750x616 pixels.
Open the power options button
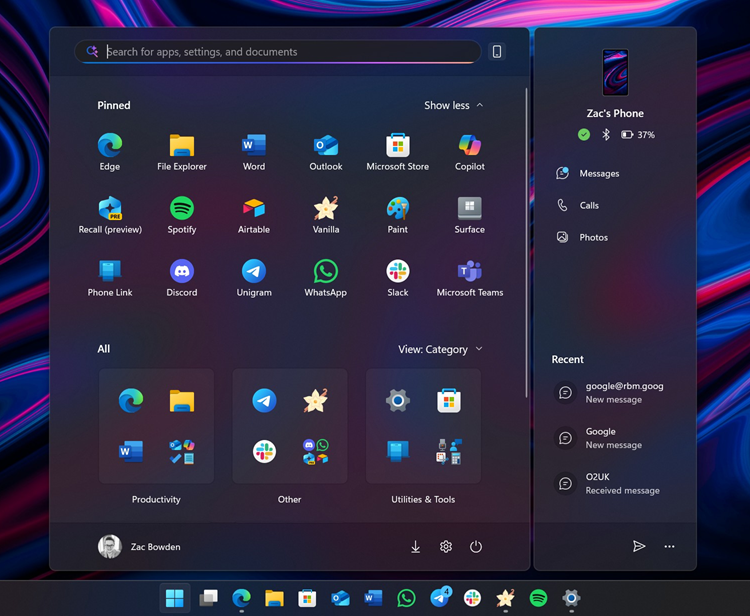[476, 546]
